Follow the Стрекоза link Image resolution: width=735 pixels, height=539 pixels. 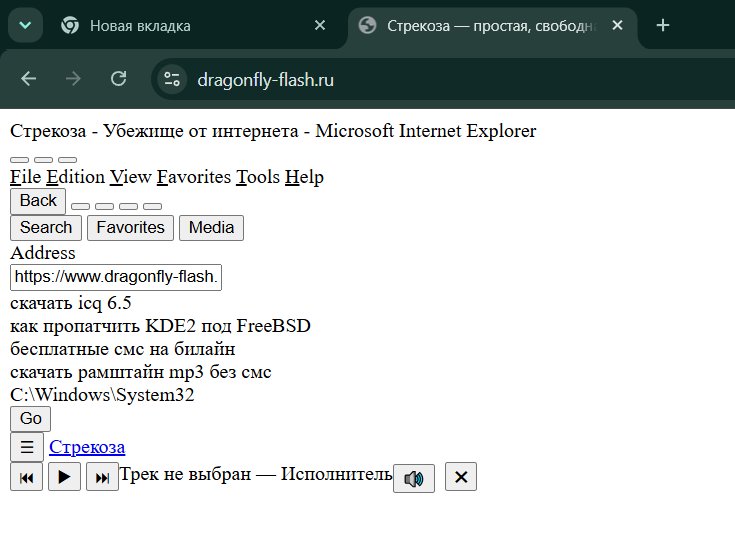pyautogui.click(x=87, y=447)
